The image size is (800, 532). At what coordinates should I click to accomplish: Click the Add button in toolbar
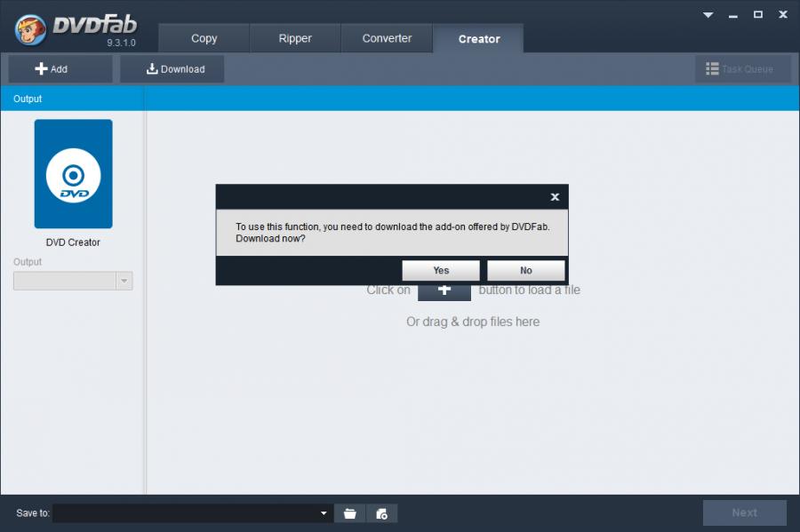point(60,68)
